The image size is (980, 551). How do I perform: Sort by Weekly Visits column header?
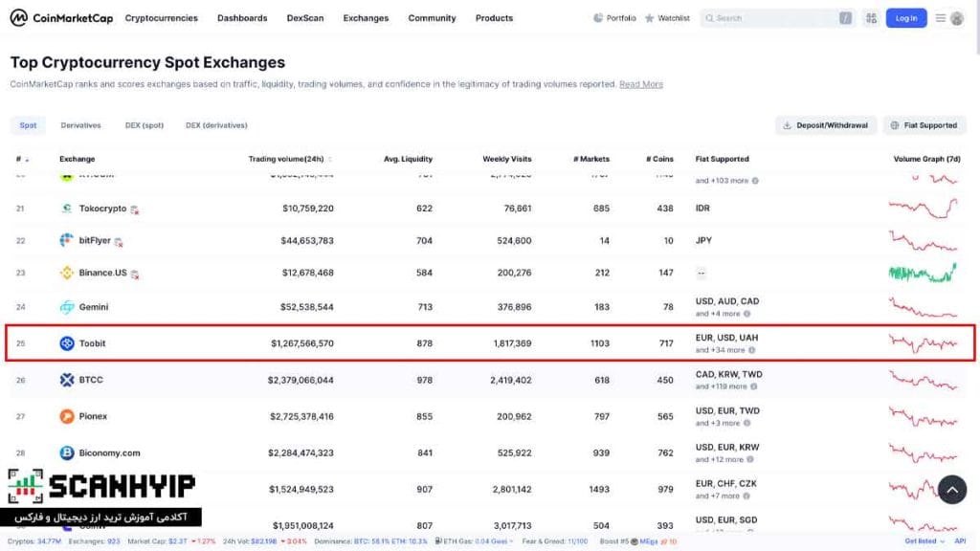[507, 159]
